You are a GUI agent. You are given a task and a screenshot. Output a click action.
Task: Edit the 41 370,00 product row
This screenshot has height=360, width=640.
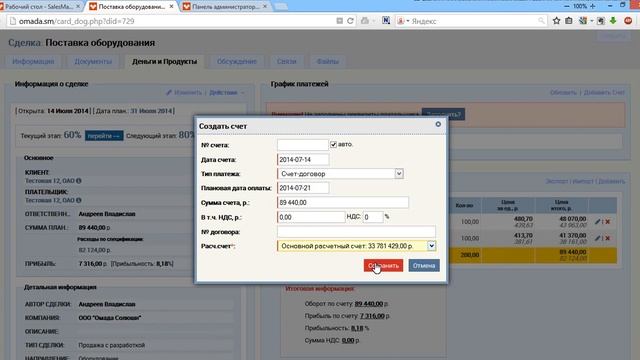click(598, 238)
